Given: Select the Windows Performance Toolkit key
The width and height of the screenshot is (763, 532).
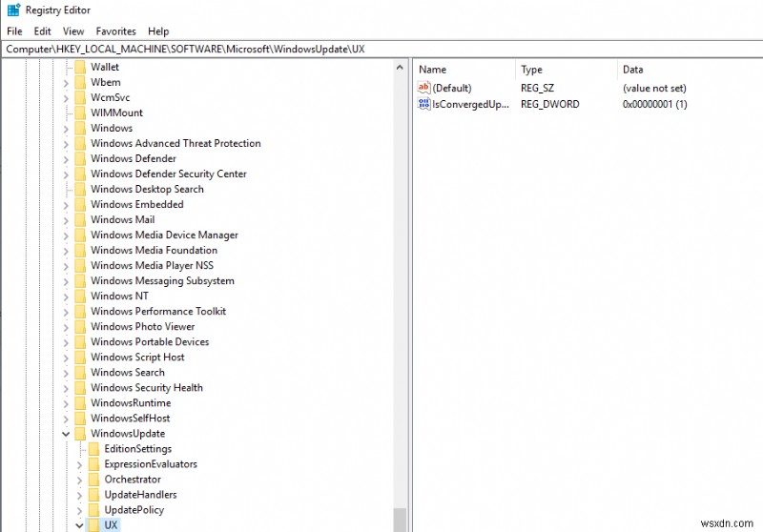Looking at the screenshot, I should point(158,311).
